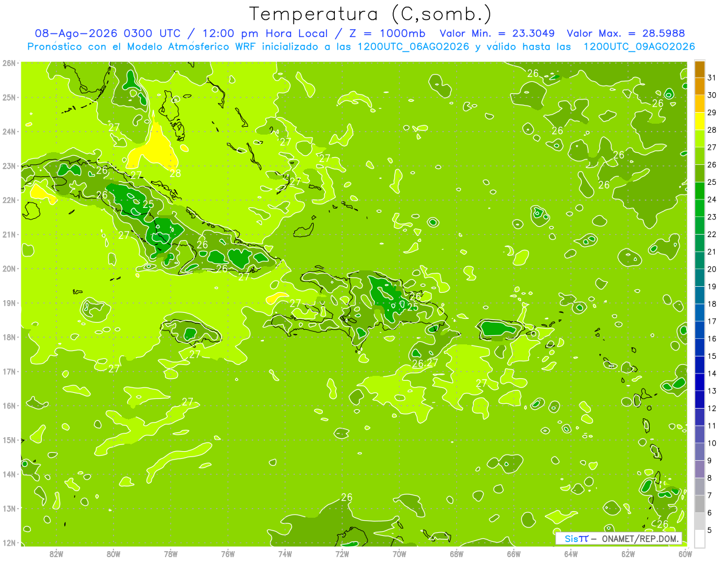
Task: Pick the brown swatch above colorbar label 31
Action: [699, 69]
